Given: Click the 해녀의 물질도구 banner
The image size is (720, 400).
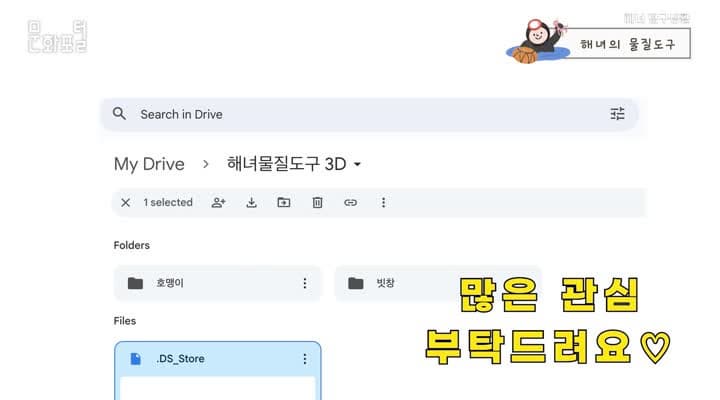Looking at the screenshot, I should click(x=627, y=44).
